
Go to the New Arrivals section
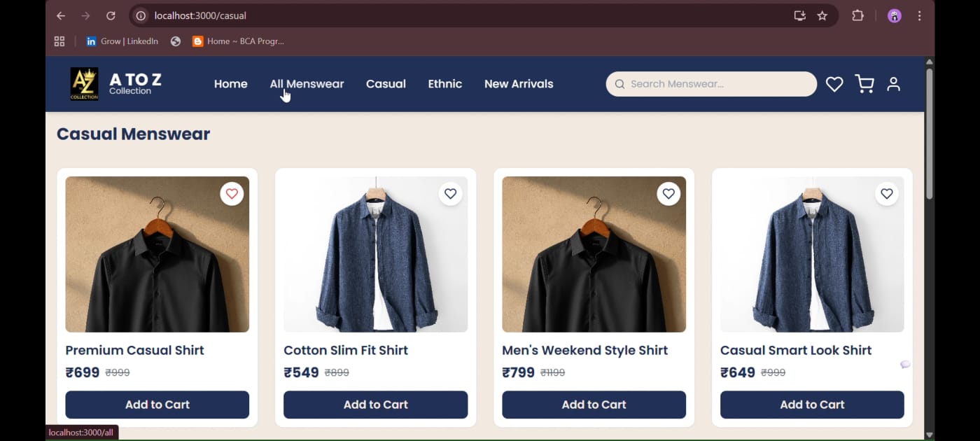pyautogui.click(x=519, y=84)
